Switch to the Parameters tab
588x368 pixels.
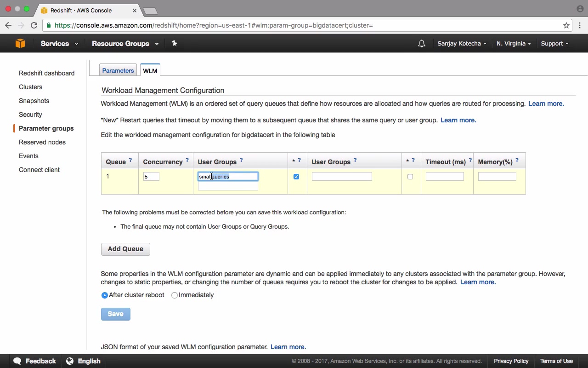118,70
